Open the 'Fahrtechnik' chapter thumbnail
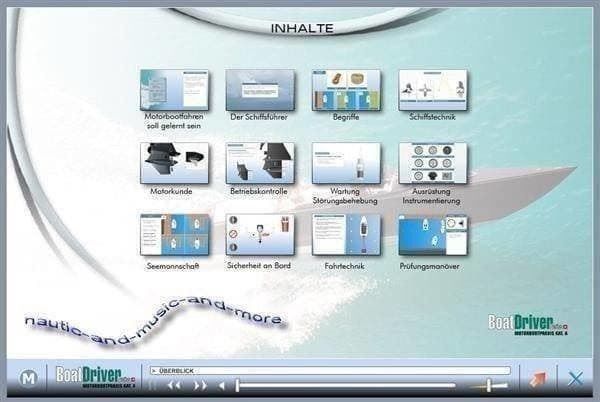The height and width of the screenshot is (402, 600). (346, 235)
